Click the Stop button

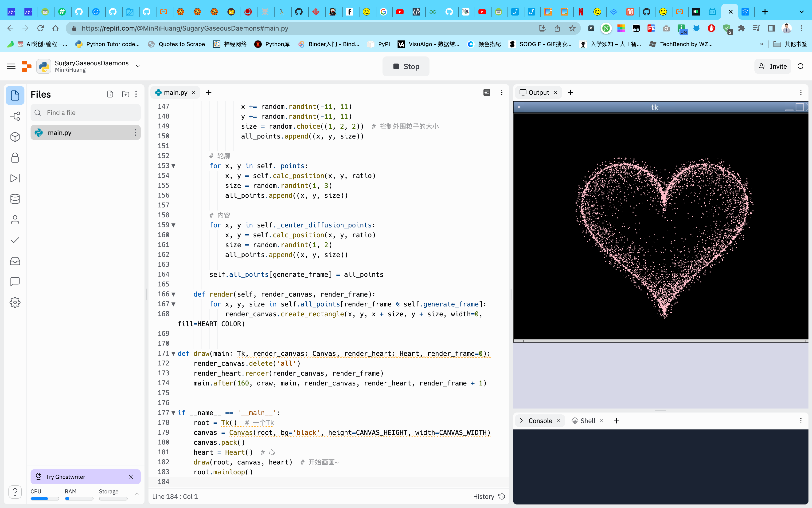(406, 67)
